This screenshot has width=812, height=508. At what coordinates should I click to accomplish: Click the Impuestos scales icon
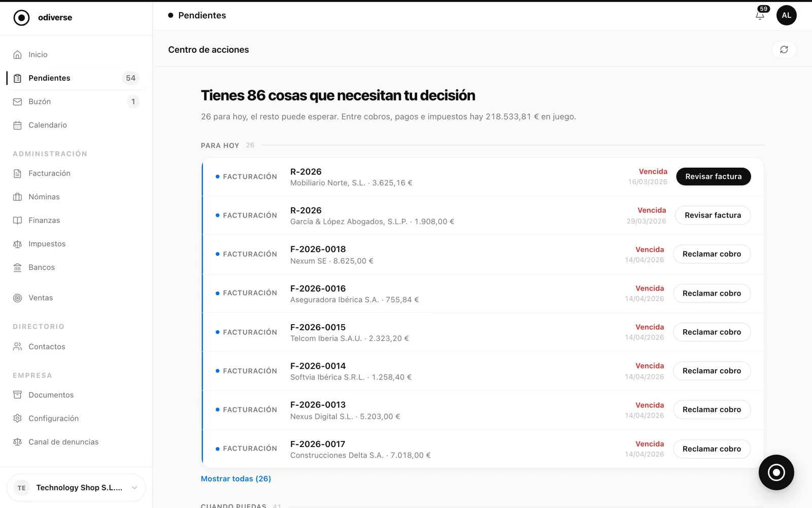point(17,244)
